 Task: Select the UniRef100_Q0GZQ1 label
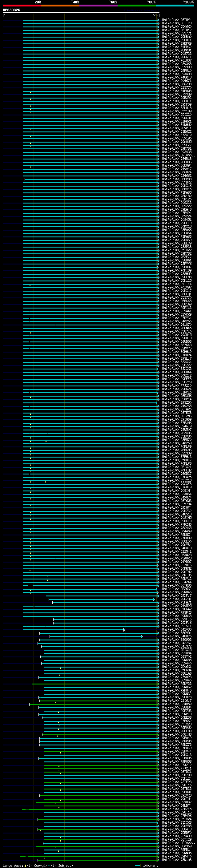click(177, 599)
